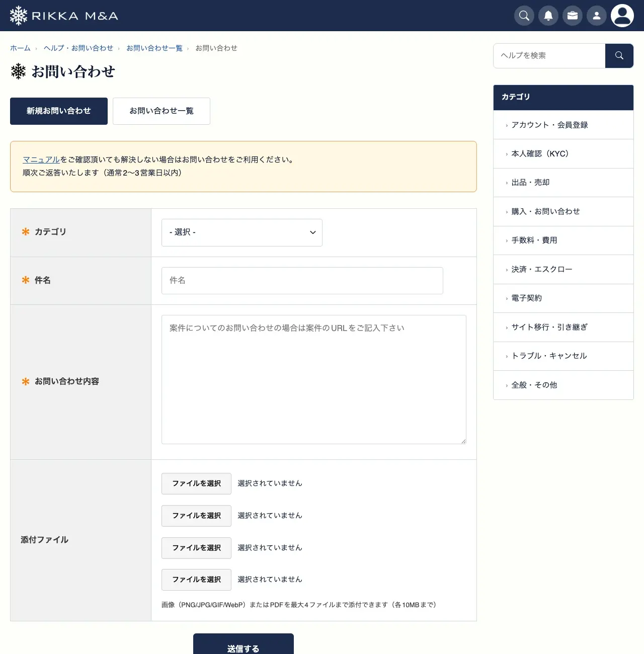Open 全般・その他 category

pyautogui.click(x=563, y=385)
